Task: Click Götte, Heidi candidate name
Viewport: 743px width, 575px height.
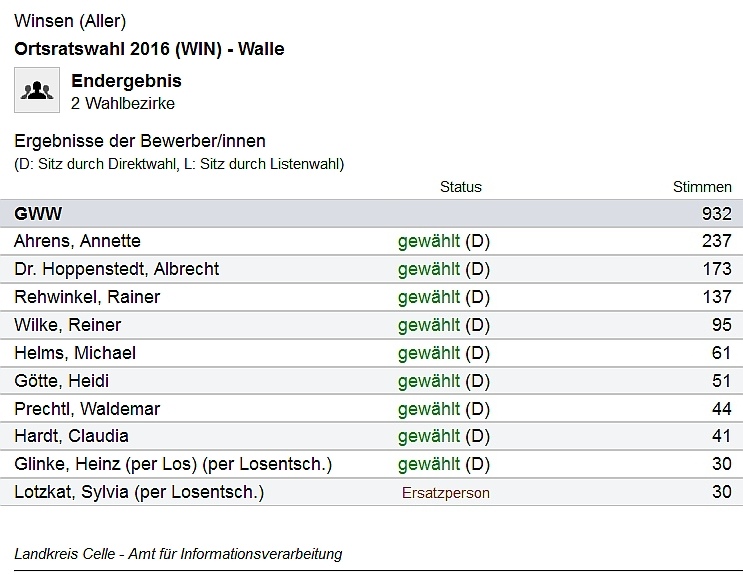Action: click(62, 381)
